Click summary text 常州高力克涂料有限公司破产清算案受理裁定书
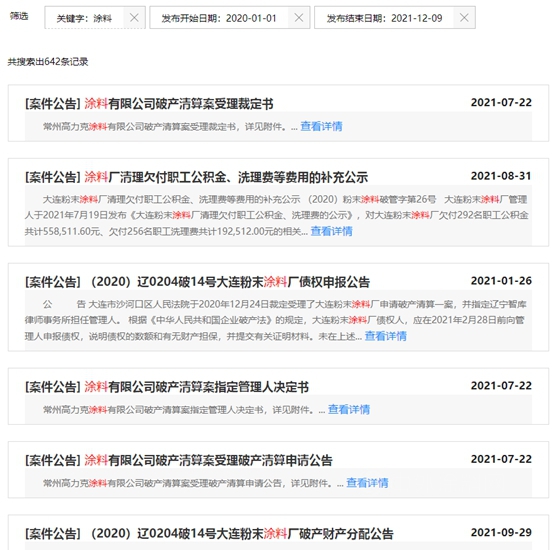Screen dimensions: 557x550 [139, 127]
